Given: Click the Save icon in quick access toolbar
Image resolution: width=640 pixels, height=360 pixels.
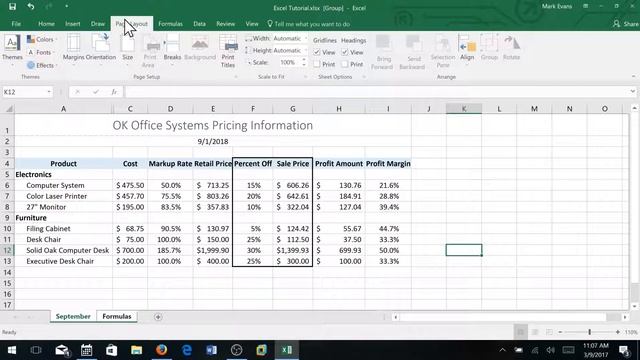Looking at the screenshot, I should coord(12,7).
